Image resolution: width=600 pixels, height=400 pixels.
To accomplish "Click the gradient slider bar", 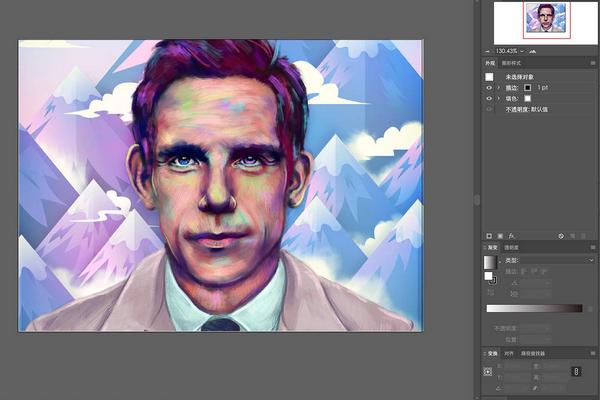I will tap(534, 308).
